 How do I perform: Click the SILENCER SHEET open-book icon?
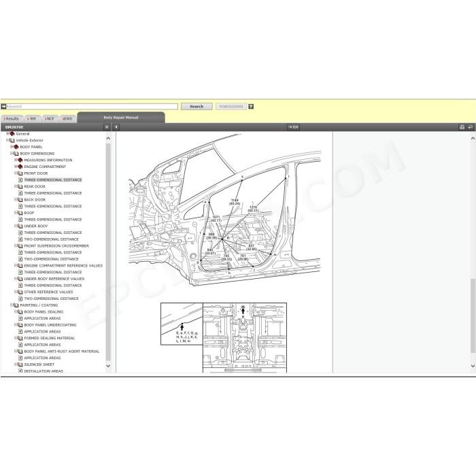[20, 364]
